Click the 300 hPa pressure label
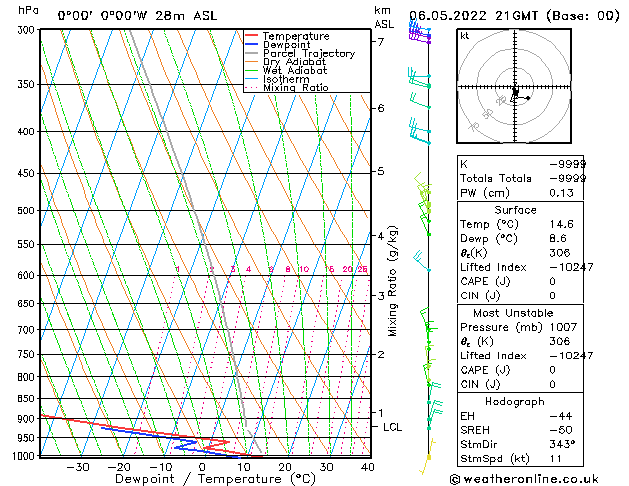The height and width of the screenshot is (486, 629). (27, 30)
